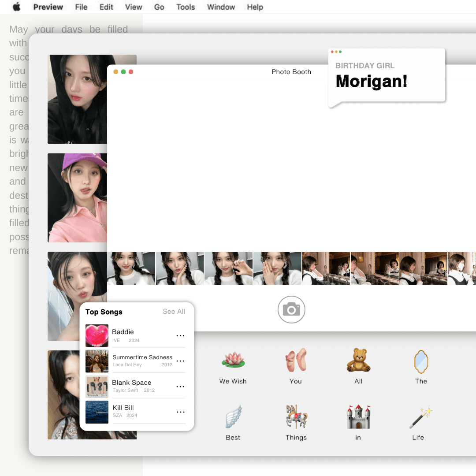This screenshot has width=476, height=476.
Task: Click the mirror icon labeled The
Action: click(421, 361)
